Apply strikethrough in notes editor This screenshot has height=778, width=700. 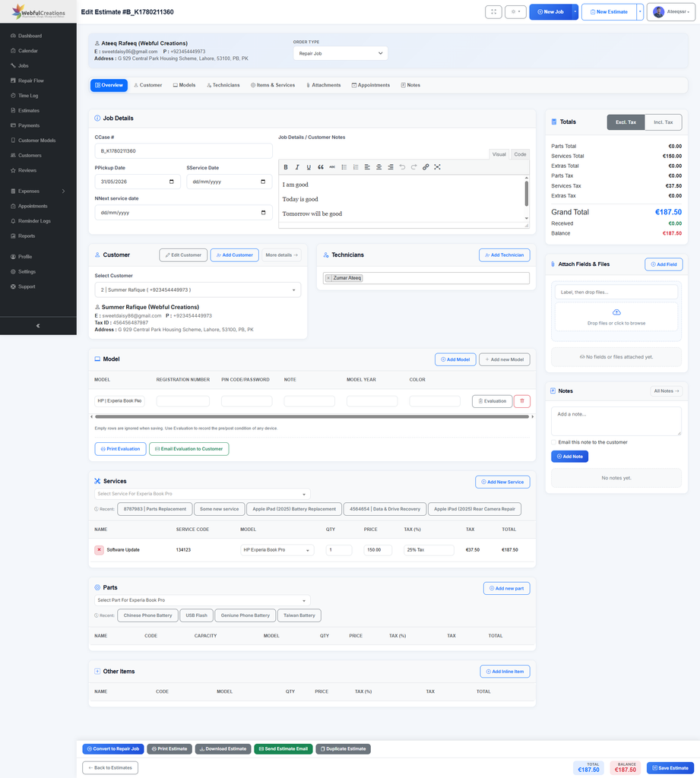click(x=332, y=167)
